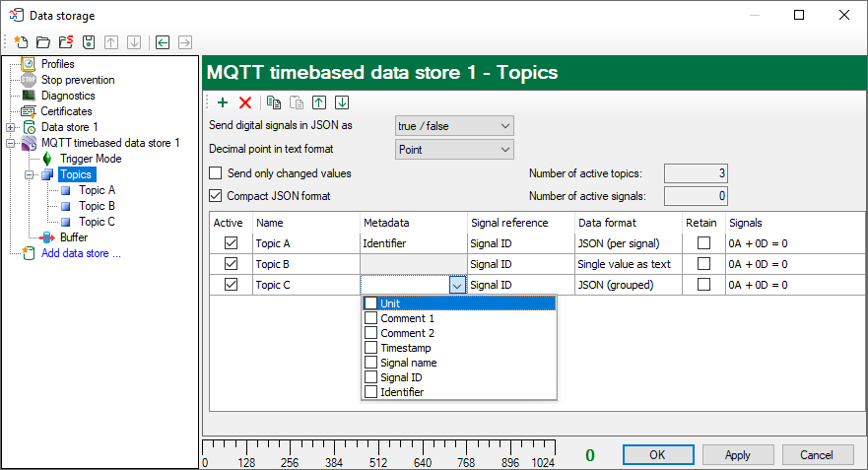
Task: Select Topic A in the tree
Action: click(x=97, y=190)
